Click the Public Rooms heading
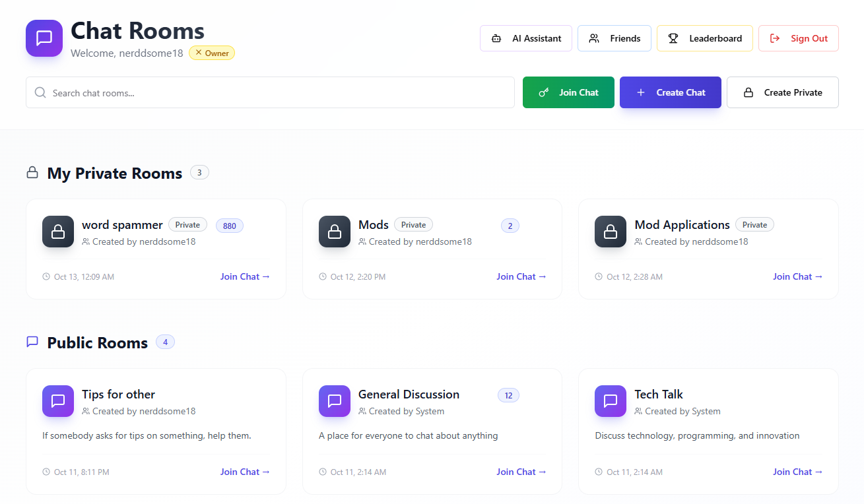This screenshot has width=864, height=504. (98, 343)
